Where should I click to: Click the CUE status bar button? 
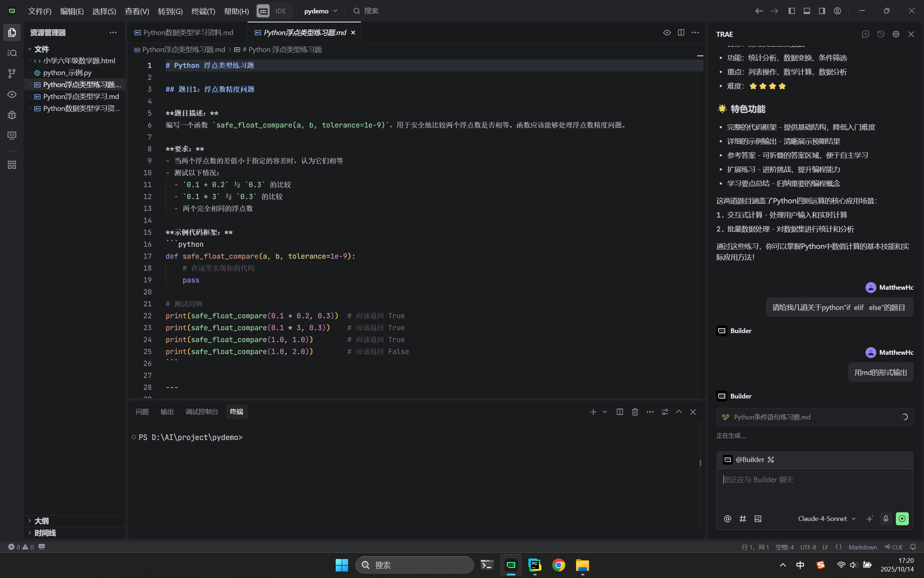(894, 547)
